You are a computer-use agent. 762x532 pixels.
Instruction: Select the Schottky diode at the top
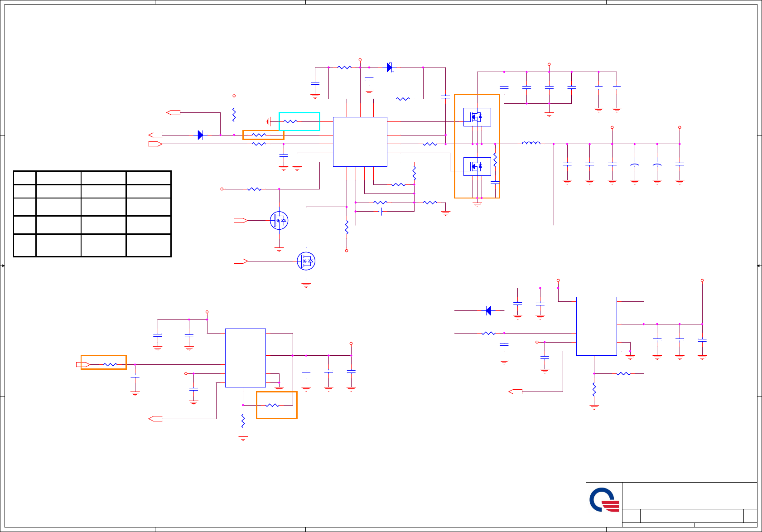point(391,68)
